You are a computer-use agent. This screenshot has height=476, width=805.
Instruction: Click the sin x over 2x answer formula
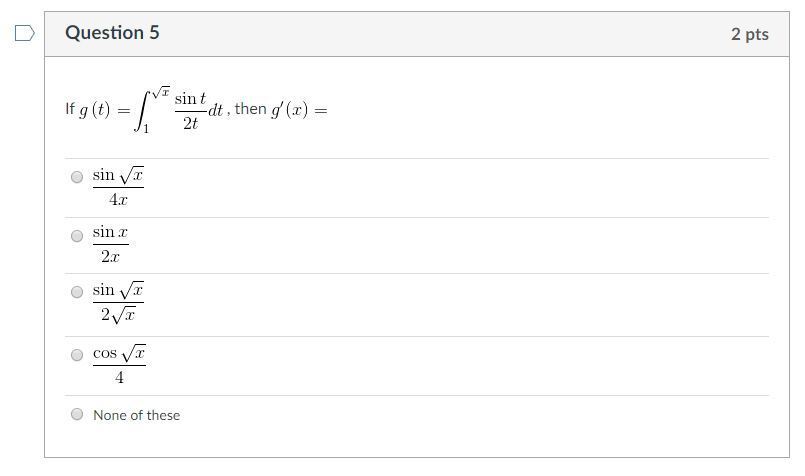(x=110, y=244)
